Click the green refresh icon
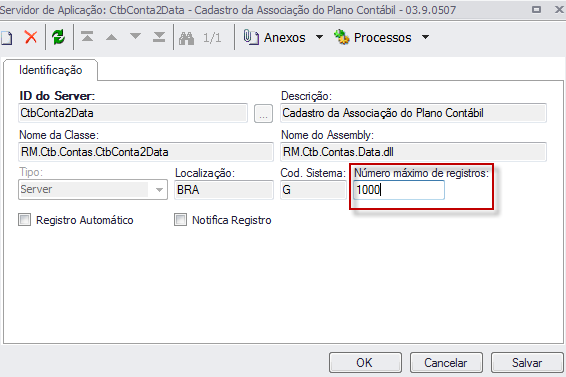Screen dimensions: 566x377 (58, 37)
